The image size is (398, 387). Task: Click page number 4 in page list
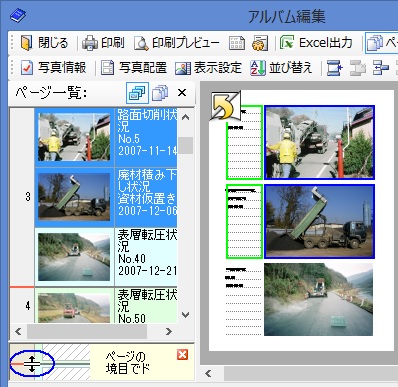[28, 305]
